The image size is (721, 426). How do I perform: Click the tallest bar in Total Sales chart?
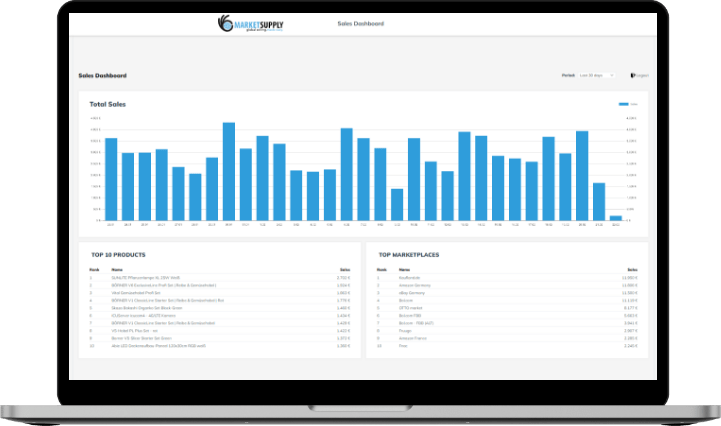229,171
